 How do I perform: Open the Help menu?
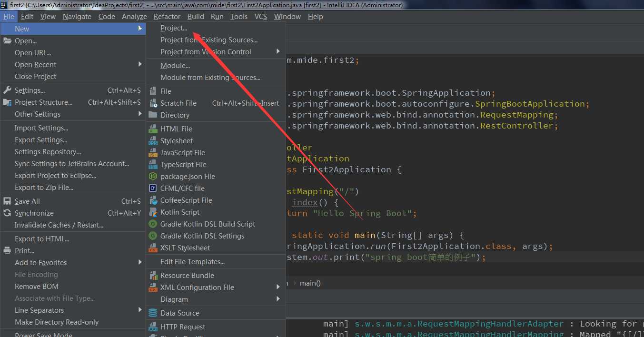[316, 17]
